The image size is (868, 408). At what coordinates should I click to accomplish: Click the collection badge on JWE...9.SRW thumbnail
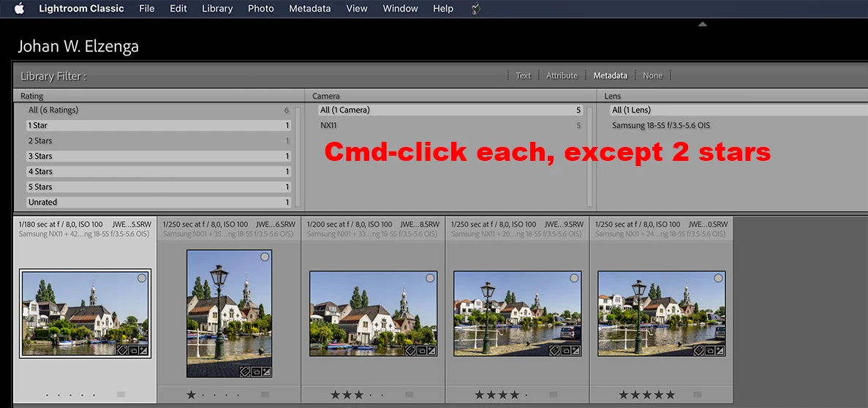565,350
